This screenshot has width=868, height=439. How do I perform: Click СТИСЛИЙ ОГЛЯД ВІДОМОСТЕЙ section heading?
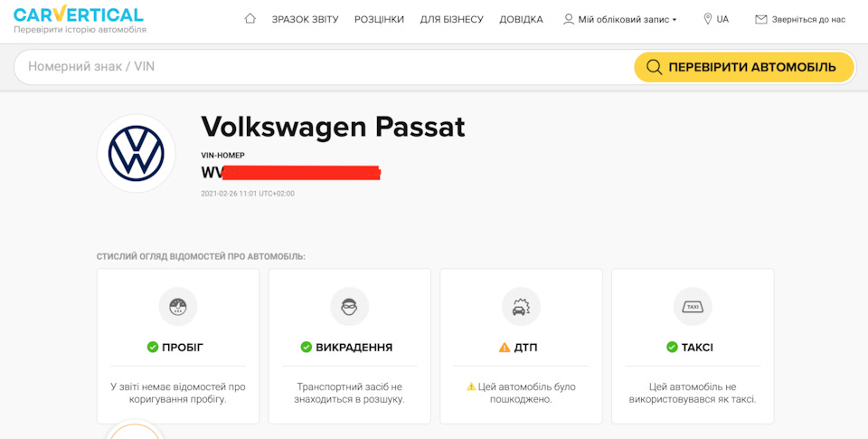(201, 257)
